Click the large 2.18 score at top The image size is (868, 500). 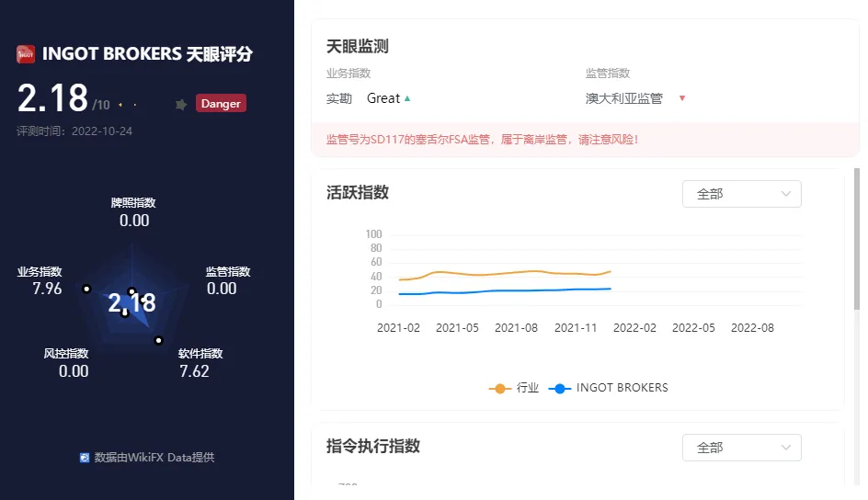tap(52, 98)
